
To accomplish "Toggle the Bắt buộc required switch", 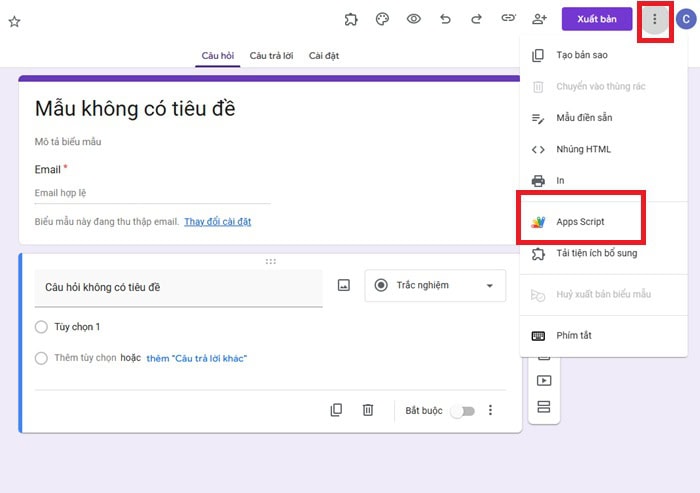I will click(x=461, y=410).
